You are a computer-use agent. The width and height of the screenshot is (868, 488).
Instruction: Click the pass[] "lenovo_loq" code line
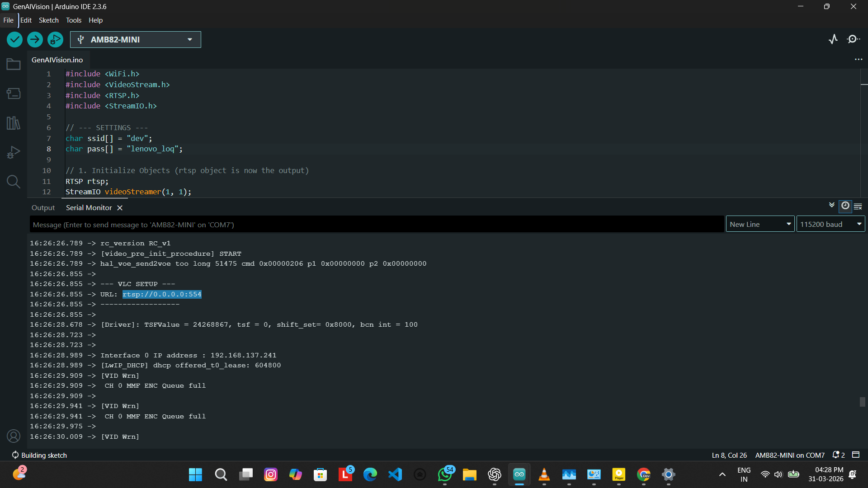[124, 149]
